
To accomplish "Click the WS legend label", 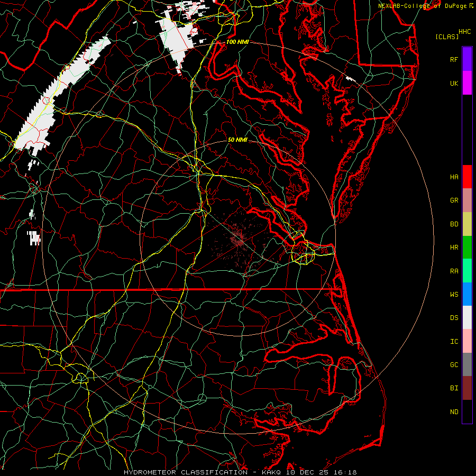I will tap(454, 294).
